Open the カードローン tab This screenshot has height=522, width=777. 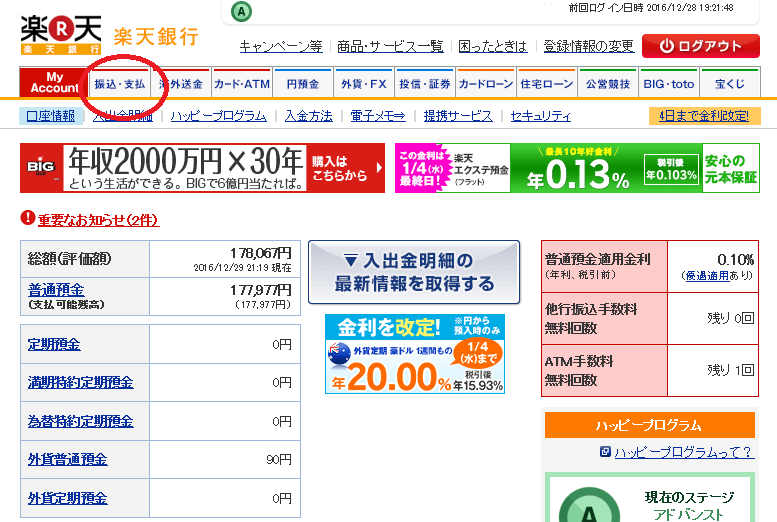(x=486, y=84)
